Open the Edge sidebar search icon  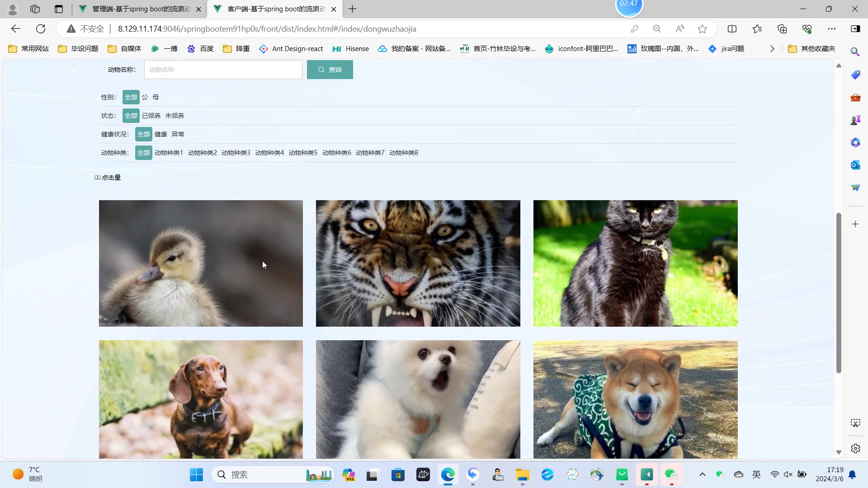(855, 52)
